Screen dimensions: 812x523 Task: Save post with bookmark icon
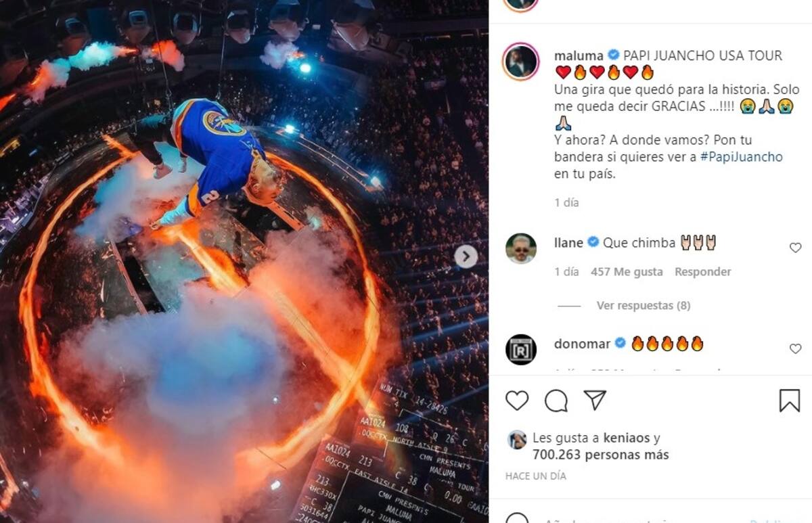[x=790, y=401]
